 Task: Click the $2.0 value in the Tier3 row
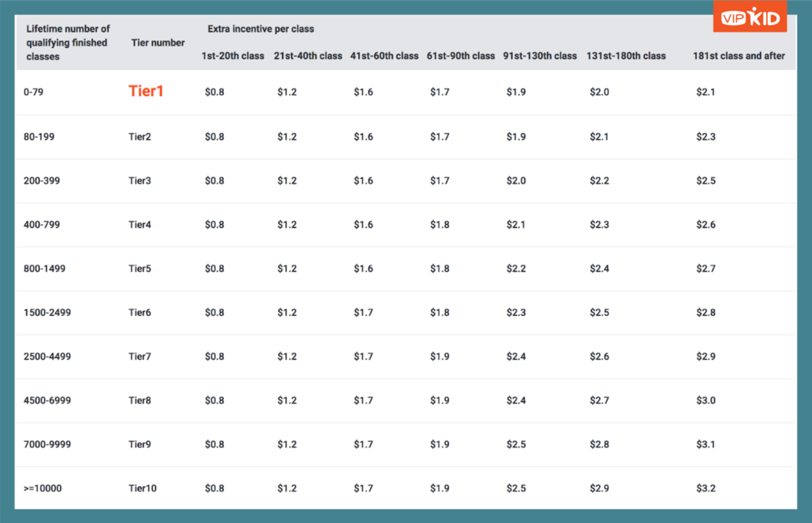pyautogui.click(x=516, y=180)
